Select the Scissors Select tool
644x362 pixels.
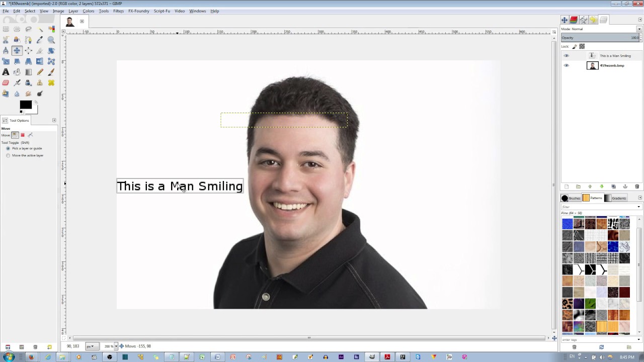[6, 40]
